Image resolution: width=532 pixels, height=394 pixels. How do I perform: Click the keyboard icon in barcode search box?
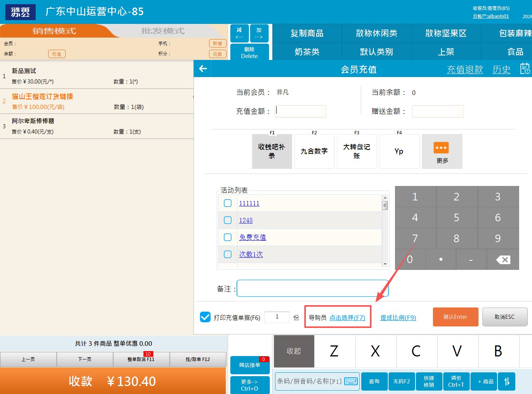pos(351,381)
